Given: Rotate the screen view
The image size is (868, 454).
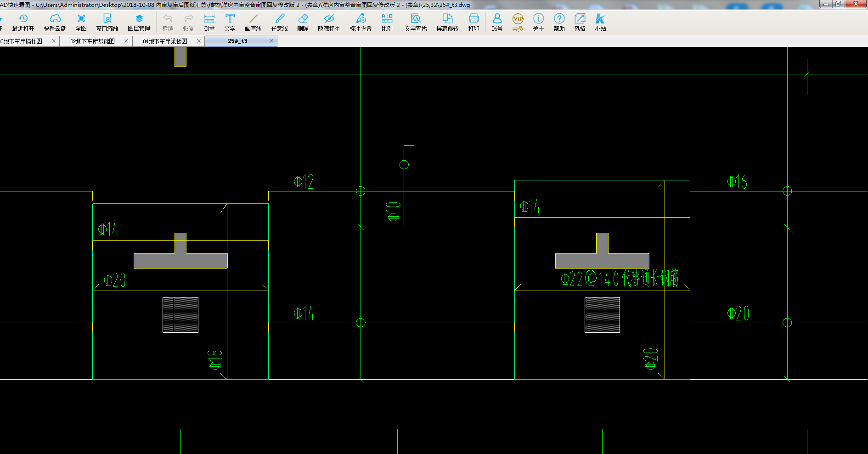Looking at the screenshot, I should click(447, 22).
